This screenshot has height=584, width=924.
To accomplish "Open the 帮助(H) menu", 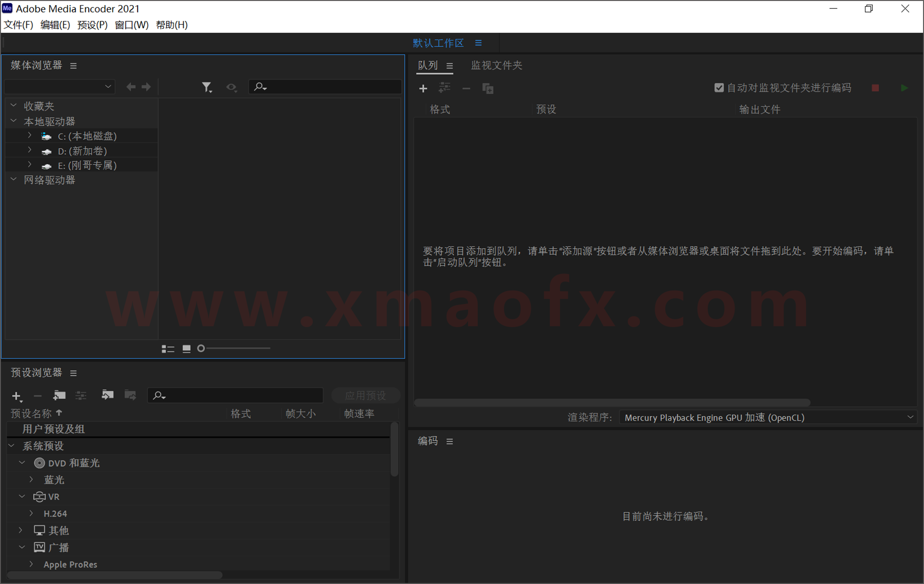I will pos(172,25).
